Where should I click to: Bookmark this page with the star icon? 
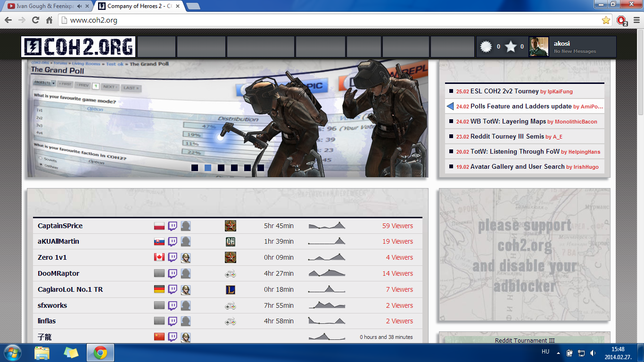pyautogui.click(x=606, y=20)
